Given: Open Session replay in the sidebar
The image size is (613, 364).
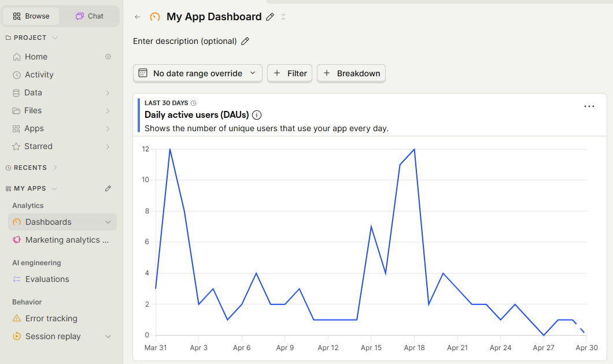Looking at the screenshot, I should (x=53, y=336).
